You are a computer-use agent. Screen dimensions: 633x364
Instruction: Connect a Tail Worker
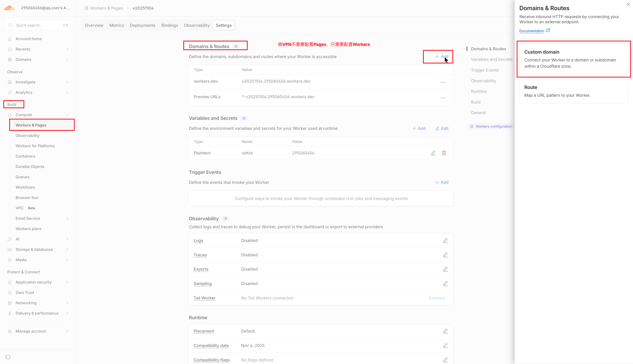tap(437, 298)
